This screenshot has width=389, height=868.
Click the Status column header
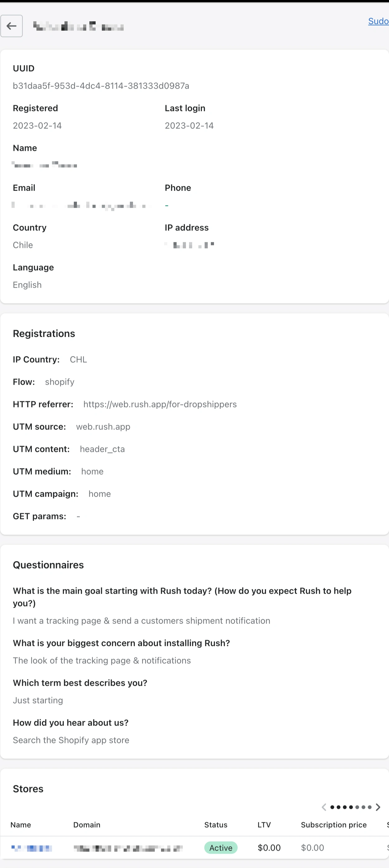(216, 824)
